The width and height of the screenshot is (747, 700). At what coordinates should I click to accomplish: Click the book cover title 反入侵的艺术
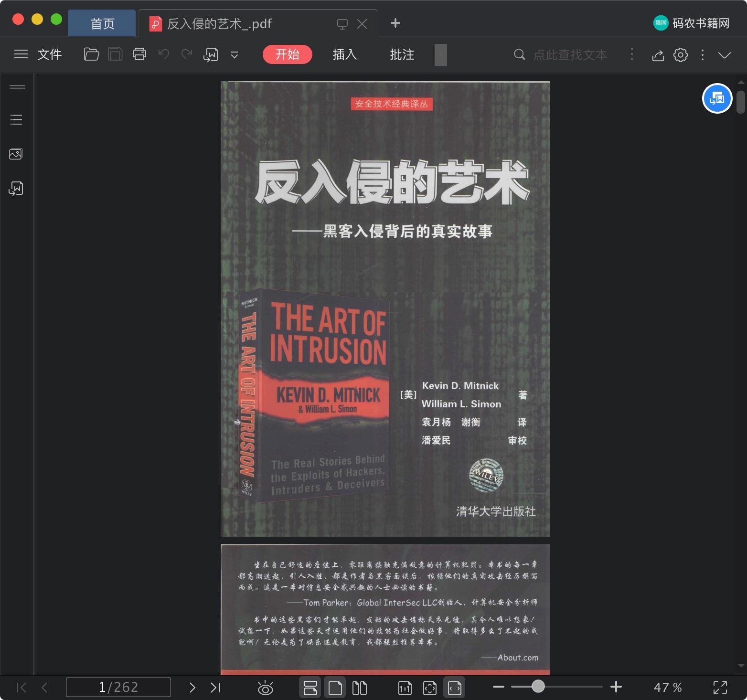point(392,182)
